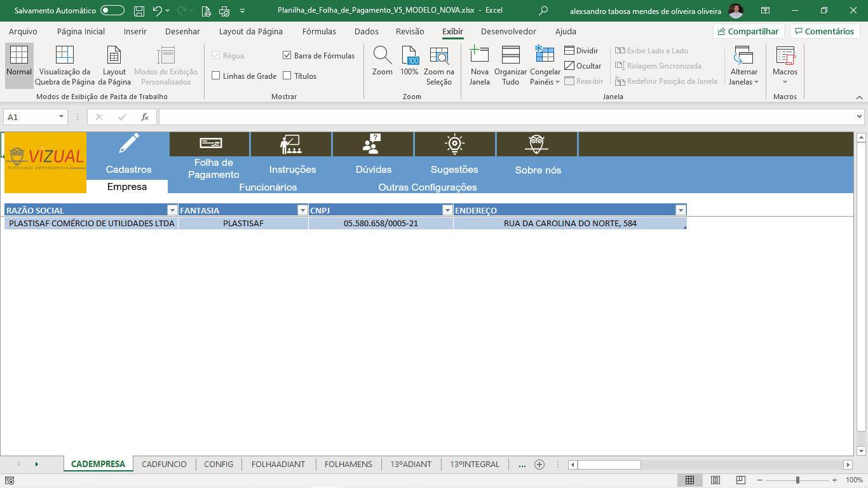The width and height of the screenshot is (868, 488).
Task: Open a new window with Nova Janela
Action: tap(479, 65)
